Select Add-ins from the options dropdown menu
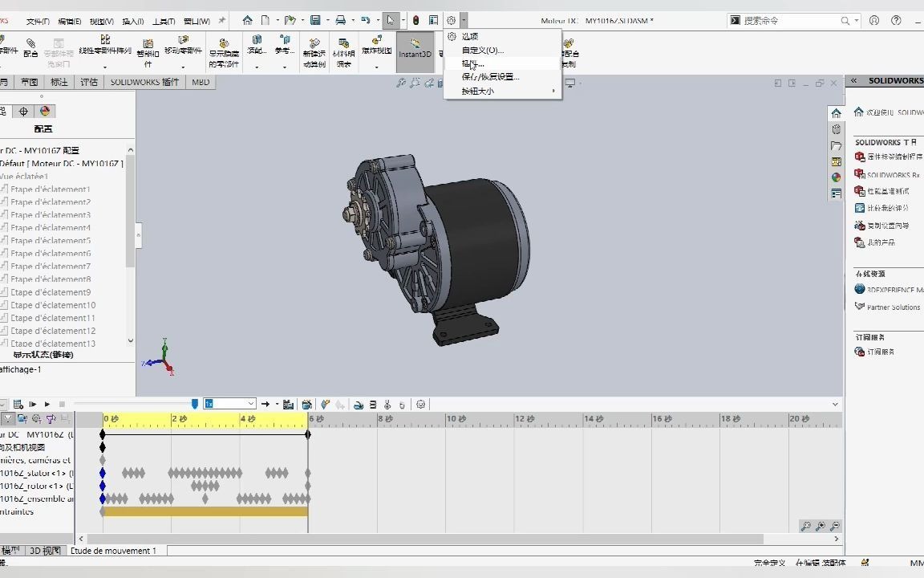Screen dimensions: 924x578 click(472, 63)
